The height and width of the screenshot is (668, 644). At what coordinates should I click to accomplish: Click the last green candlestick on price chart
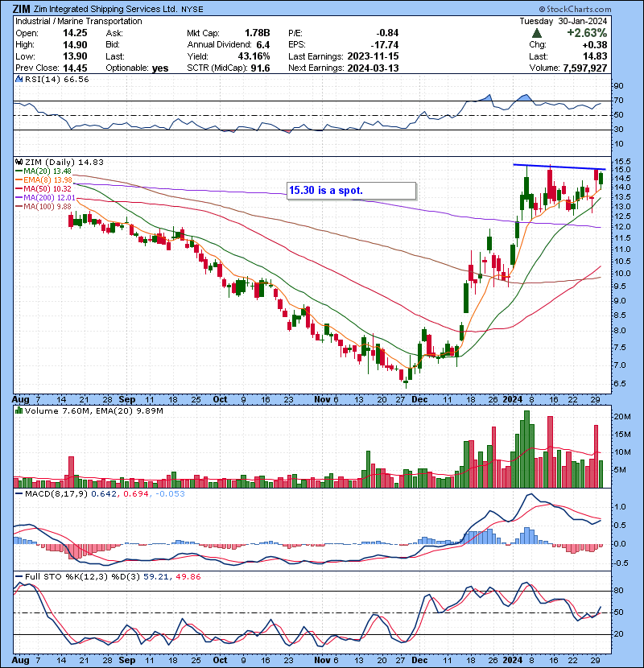(601, 179)
